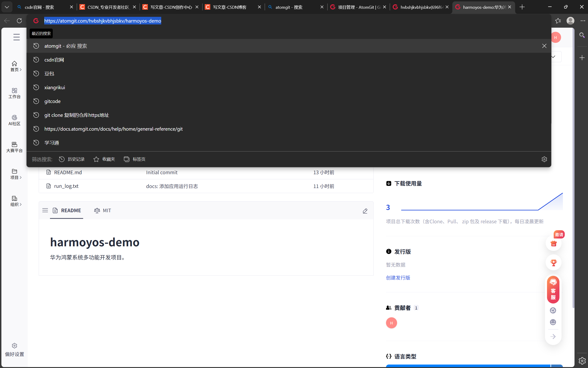The height and width of the screenshot is (368, 588).
Task: Open browser favorites star icon
Action: click(558, 21)
